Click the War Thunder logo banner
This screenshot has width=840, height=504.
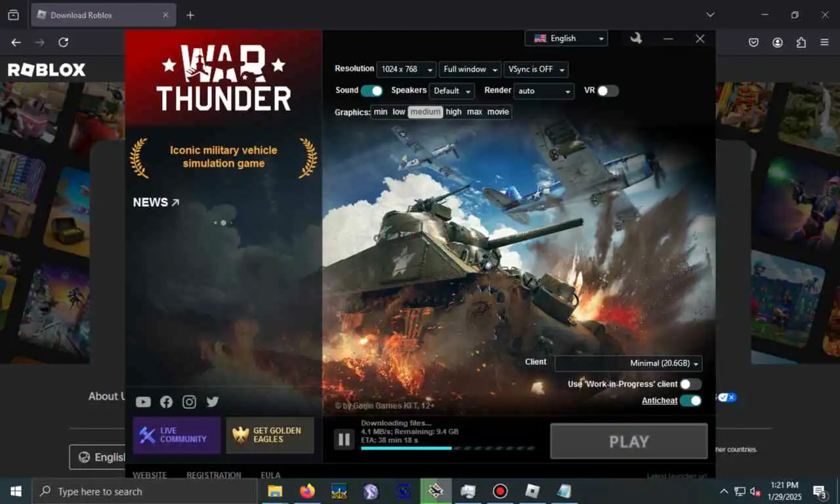click(224, 77)
